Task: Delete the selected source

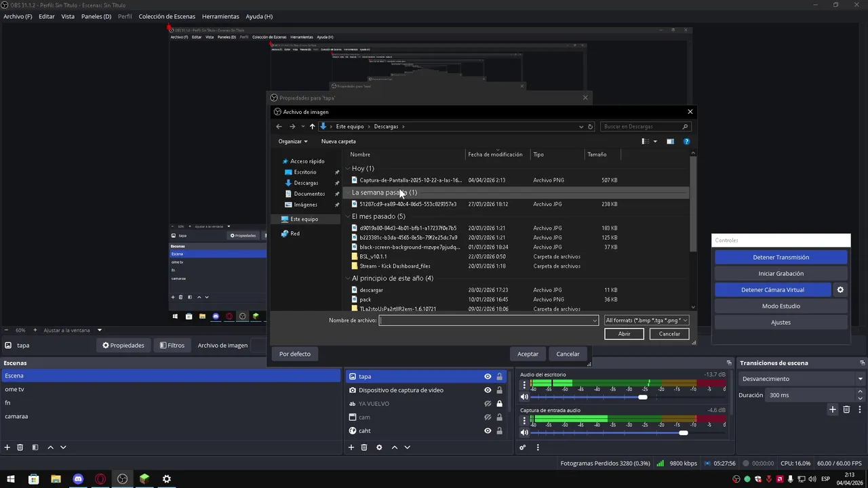Action: coord(364,447)
